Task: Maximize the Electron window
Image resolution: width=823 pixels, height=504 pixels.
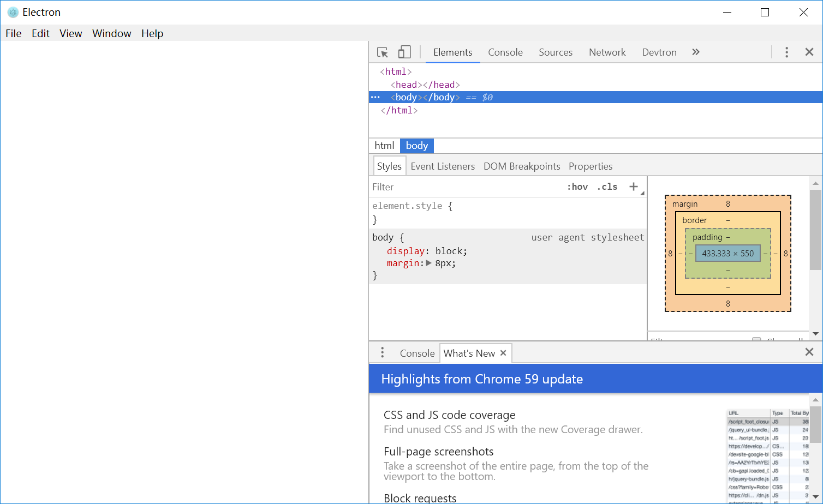Action: (x=765, y=12)
